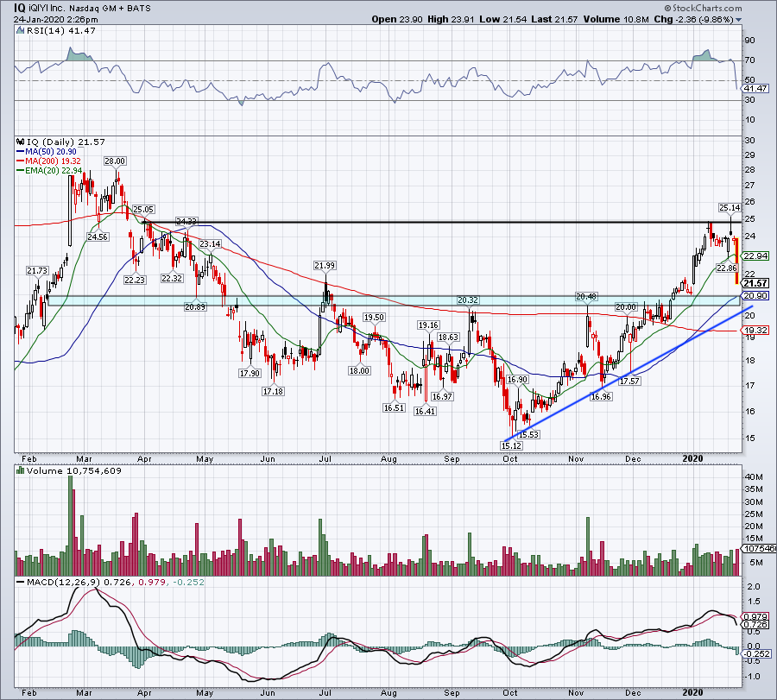Select the 20.90 MA50 axis tag
The height and width of the screenshot is (700, 777).
point(756,295)
